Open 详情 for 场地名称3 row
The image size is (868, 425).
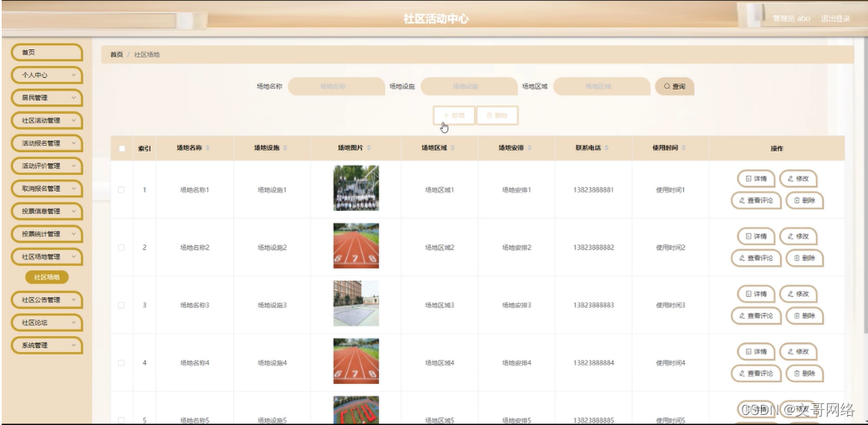pyautogui.click(x=756, y=294)
